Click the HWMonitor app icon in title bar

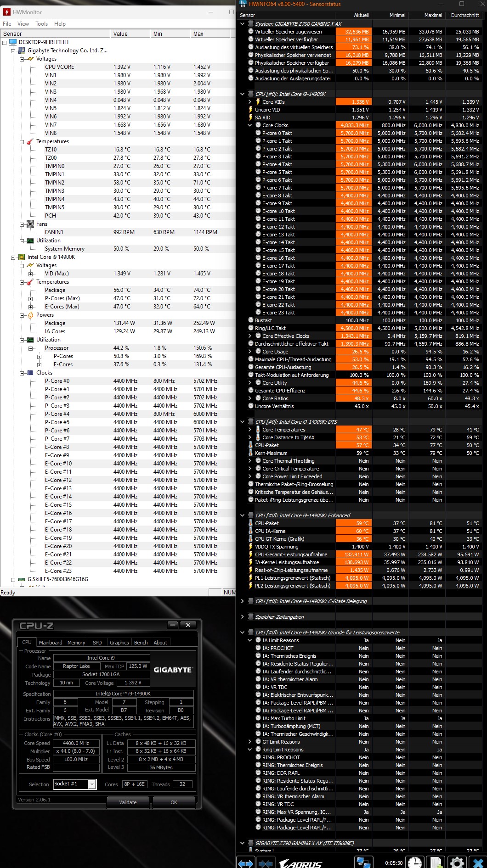click(x=7, y=12)
